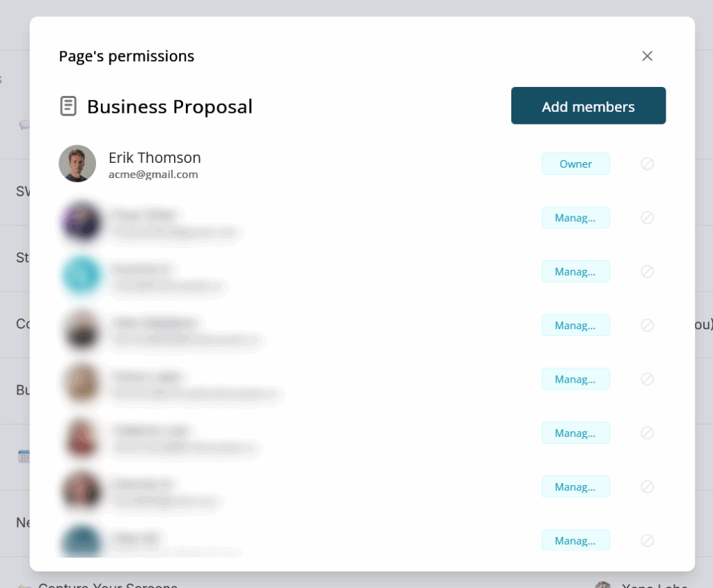Click the calendar icon behind the dialog
This screenshot has width=713, height=588.
tap(24, 456)
